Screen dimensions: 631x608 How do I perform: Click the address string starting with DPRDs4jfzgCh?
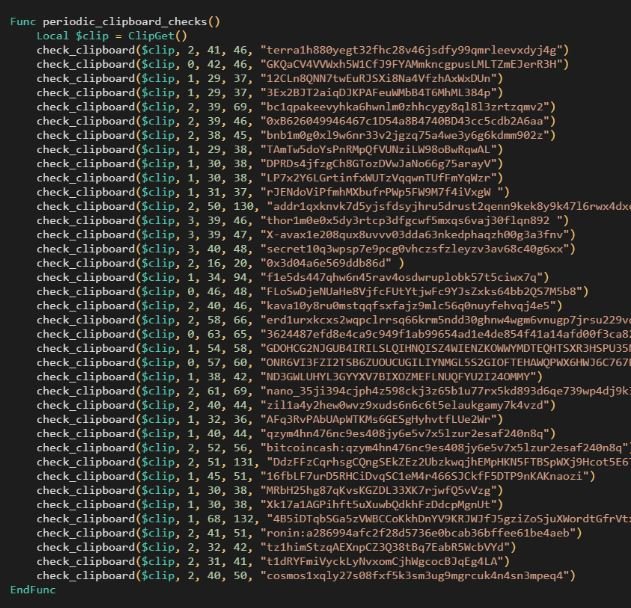click(378, 164)
